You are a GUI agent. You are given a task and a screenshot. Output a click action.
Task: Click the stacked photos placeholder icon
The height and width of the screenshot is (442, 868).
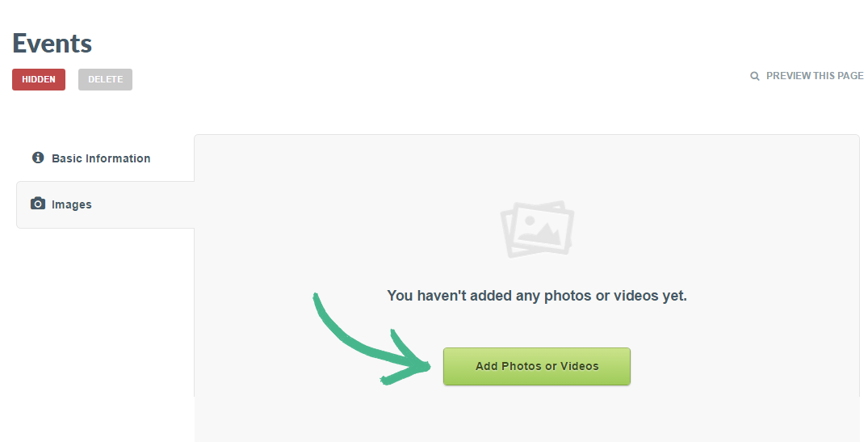click(536, 229)
